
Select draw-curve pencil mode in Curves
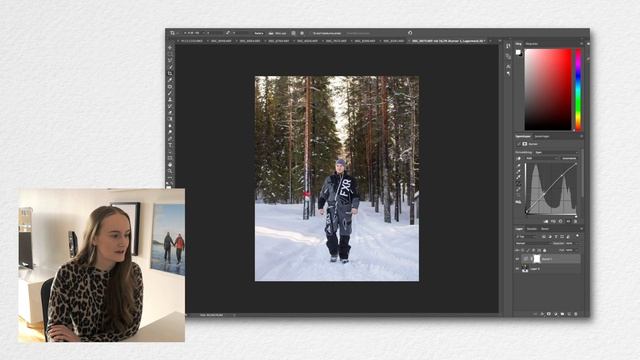[x=518, y=189]
